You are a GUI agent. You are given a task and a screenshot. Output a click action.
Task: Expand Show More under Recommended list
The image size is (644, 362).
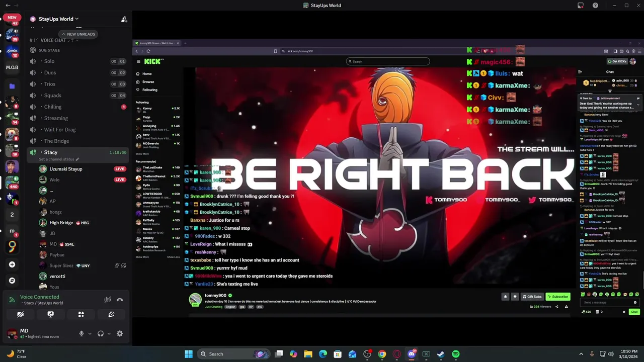142,257
